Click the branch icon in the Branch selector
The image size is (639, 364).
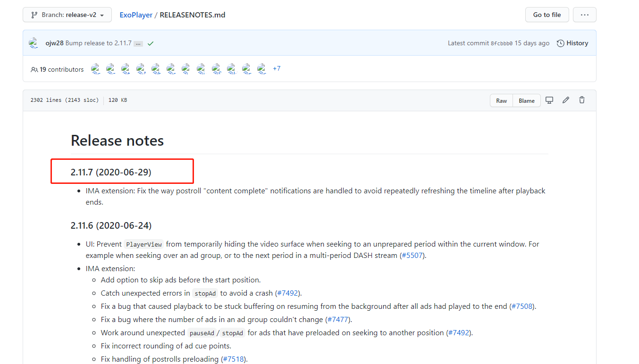34,15
